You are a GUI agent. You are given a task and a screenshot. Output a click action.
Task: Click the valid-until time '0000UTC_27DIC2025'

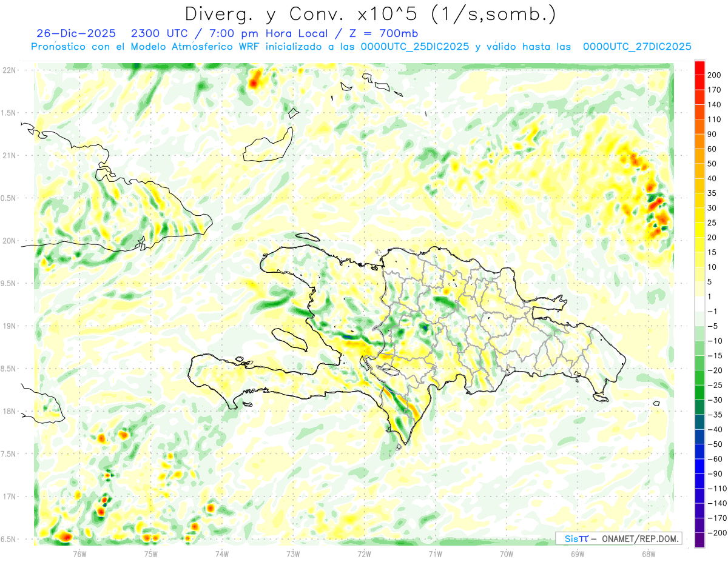tap(637, 47)
